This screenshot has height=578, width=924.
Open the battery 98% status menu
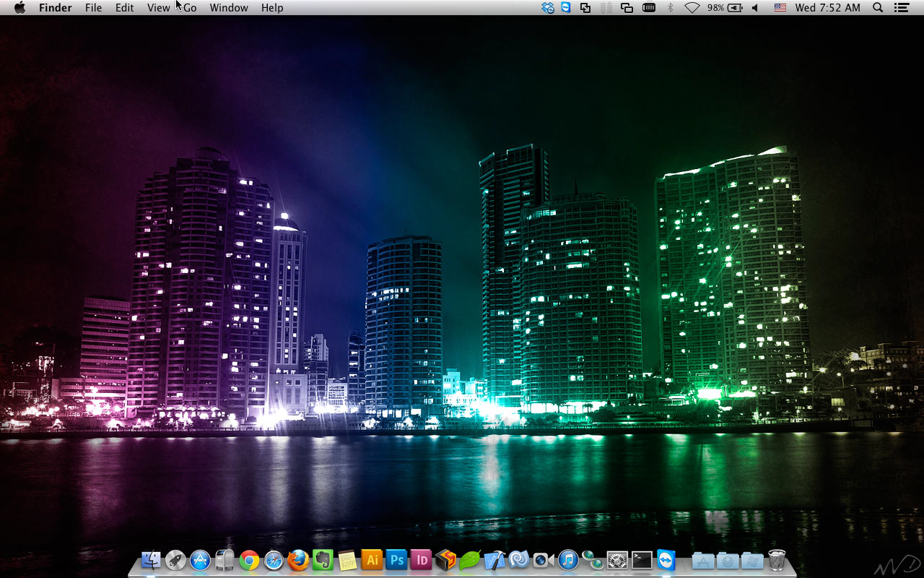(725, 7)
